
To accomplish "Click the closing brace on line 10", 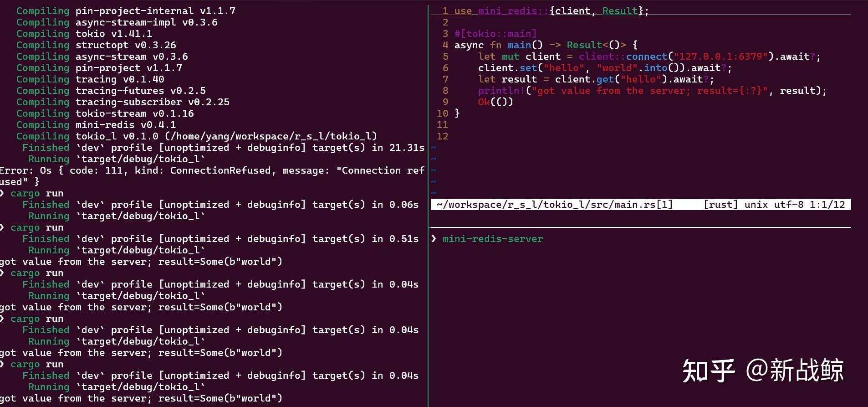I will (457, 113).
